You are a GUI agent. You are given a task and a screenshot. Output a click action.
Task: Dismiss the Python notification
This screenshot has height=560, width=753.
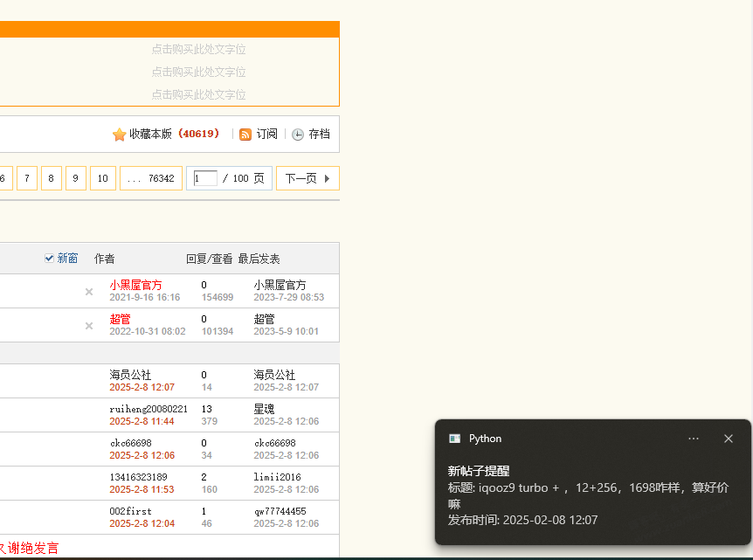tap(729, 439)
